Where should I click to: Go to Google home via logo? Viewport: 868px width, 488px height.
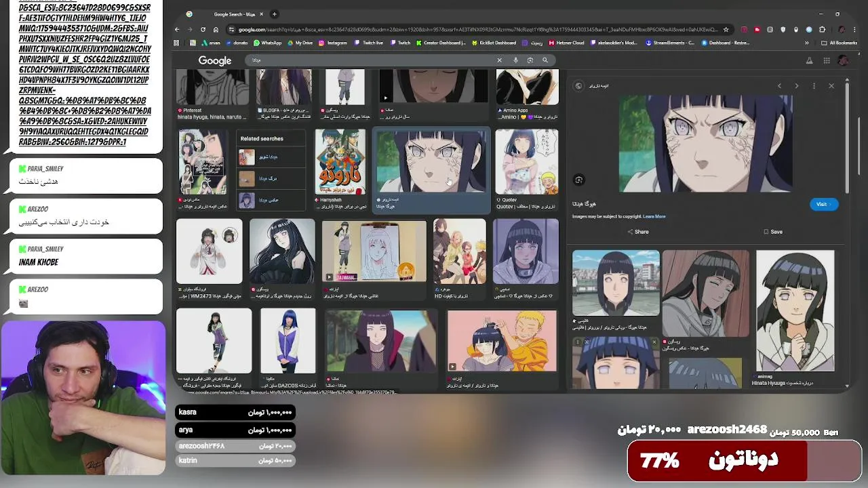(x=215, y=61)
